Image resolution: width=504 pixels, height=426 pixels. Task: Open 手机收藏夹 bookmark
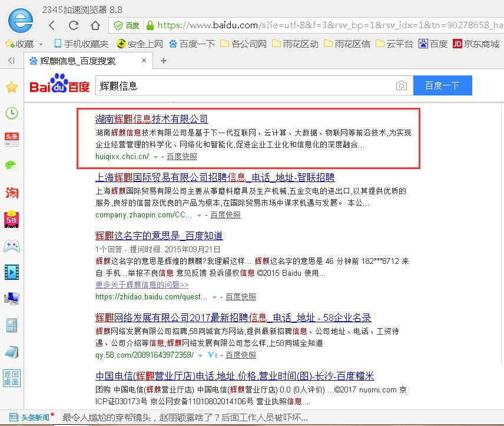point(81,44)
